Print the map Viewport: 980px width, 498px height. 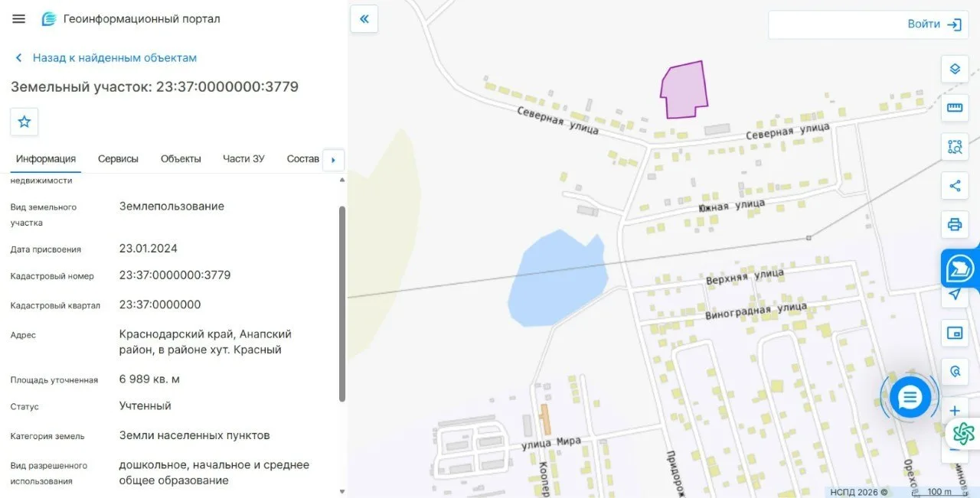tap(955, 225)
